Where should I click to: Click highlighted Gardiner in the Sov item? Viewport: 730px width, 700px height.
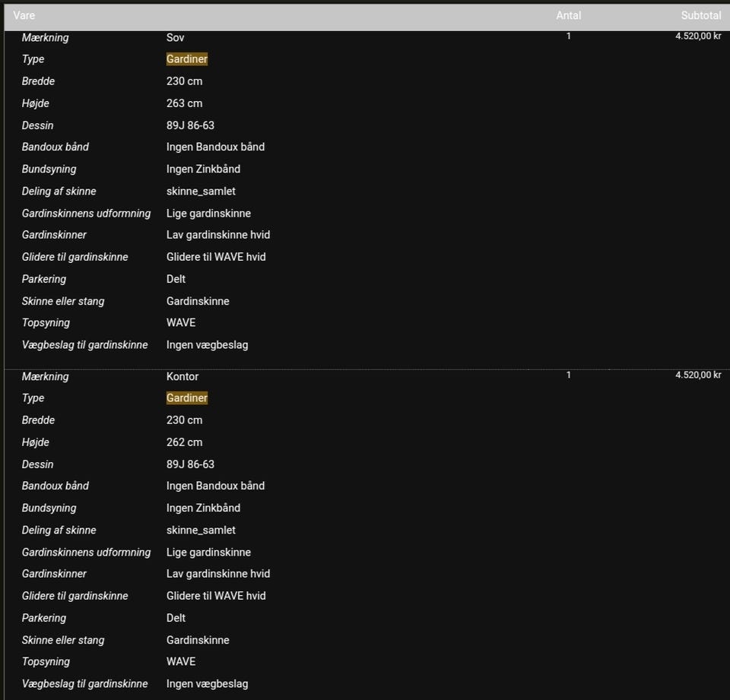(187, 59)
